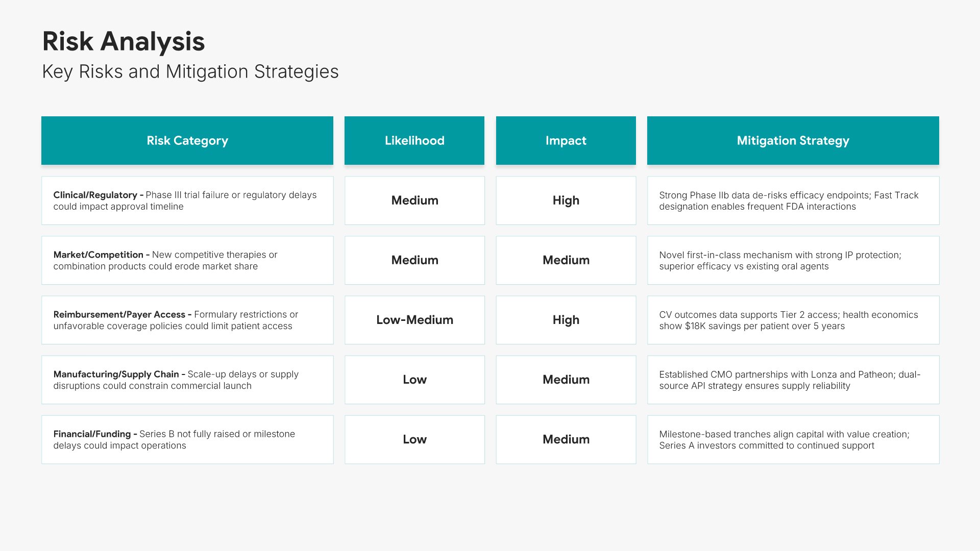Screen dimensions: 980x551
Task: Click the Risk Category column header
Action: click(x=187, y=141)
